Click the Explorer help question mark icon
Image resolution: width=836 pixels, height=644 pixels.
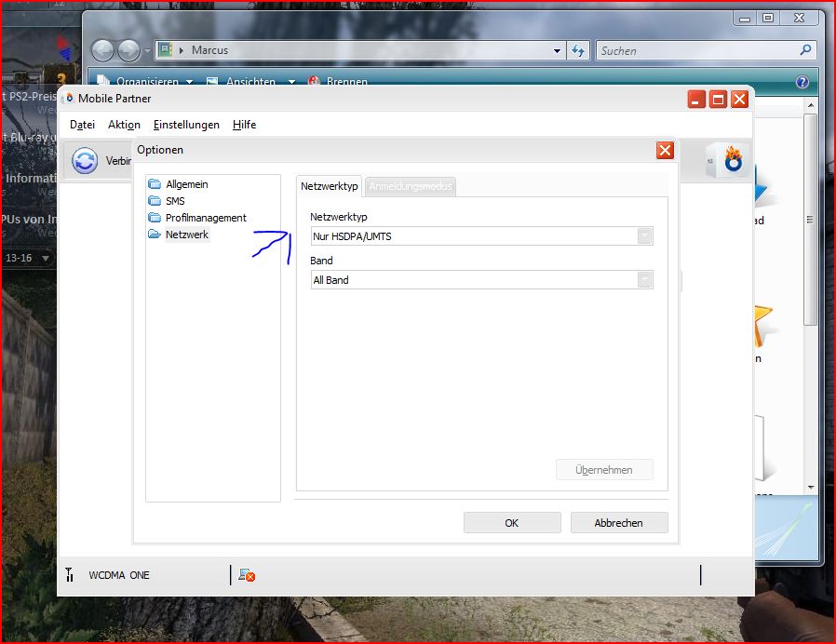802,82
